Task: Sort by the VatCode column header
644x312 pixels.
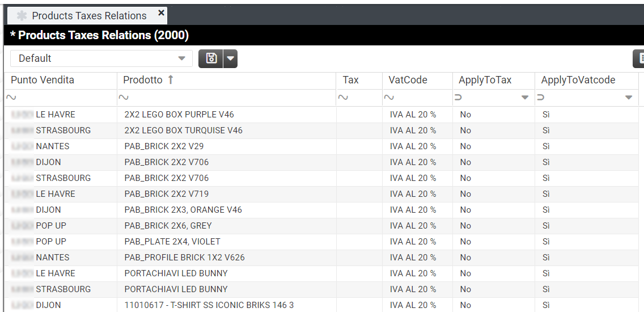Action: (x=408, y=80)
